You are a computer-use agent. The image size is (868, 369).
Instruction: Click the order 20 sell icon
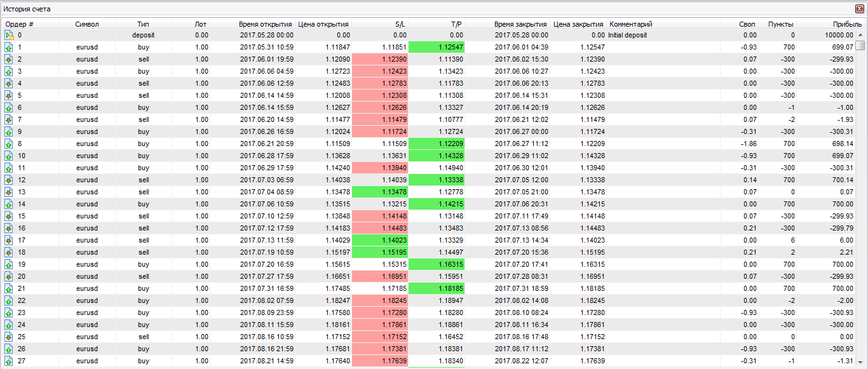9,277
